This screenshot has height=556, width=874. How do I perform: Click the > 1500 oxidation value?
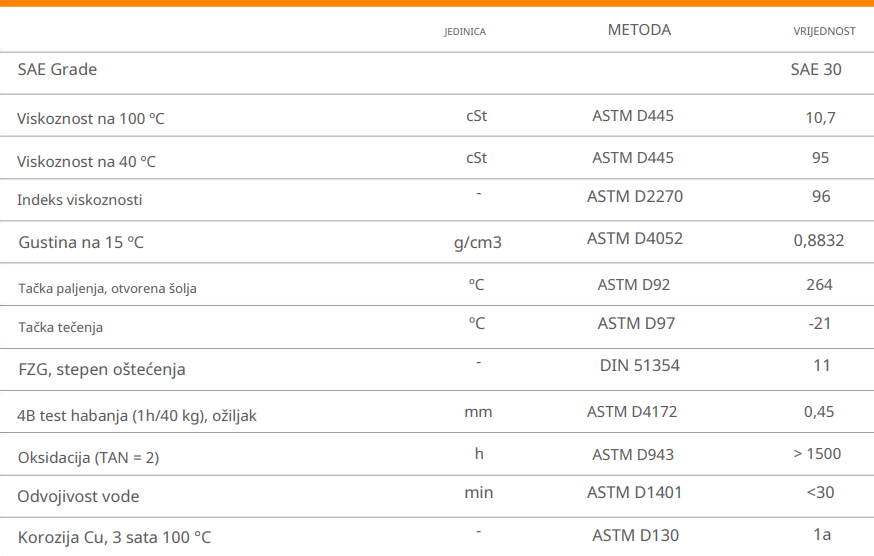pyautogui.click(x=817, y=454)
